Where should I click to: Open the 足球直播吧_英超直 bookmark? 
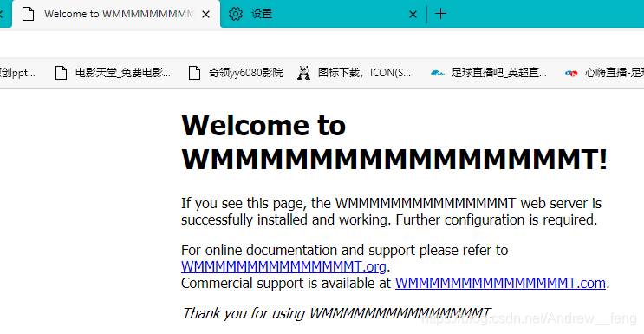coord(489,73)
